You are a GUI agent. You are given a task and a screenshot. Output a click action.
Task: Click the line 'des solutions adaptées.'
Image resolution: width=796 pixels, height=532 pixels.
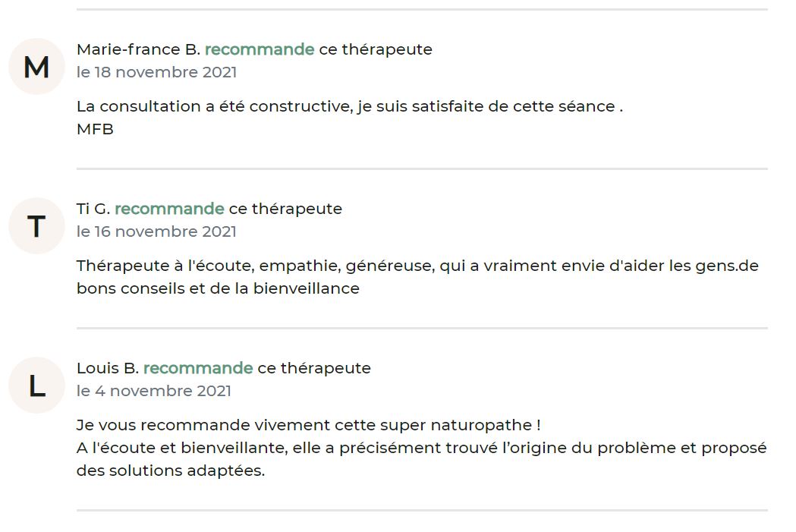(171, 471)
